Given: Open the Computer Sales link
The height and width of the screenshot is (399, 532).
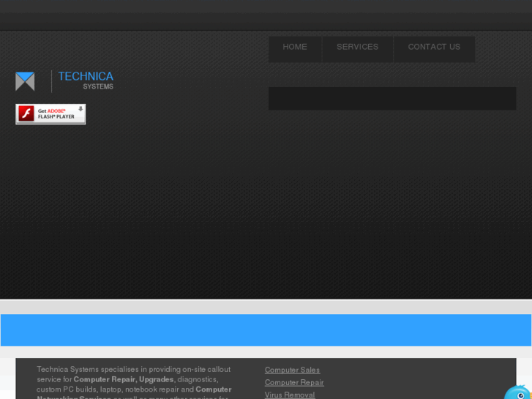Looking at the screenshot, I should click(292, 370).
